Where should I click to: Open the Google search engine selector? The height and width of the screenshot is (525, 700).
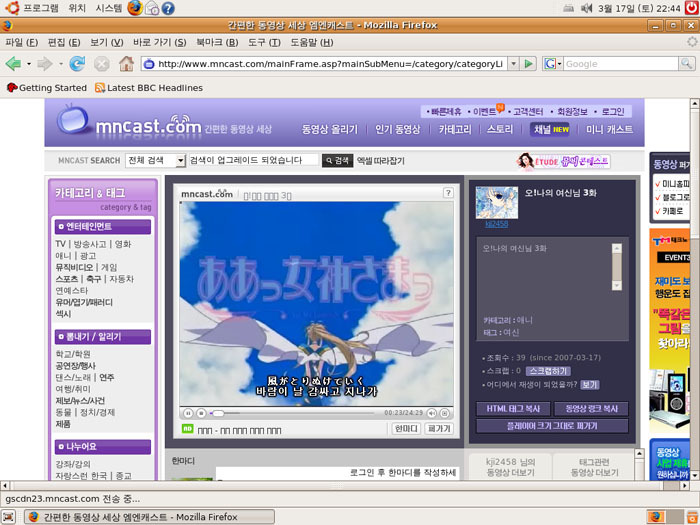pos(552,64)
